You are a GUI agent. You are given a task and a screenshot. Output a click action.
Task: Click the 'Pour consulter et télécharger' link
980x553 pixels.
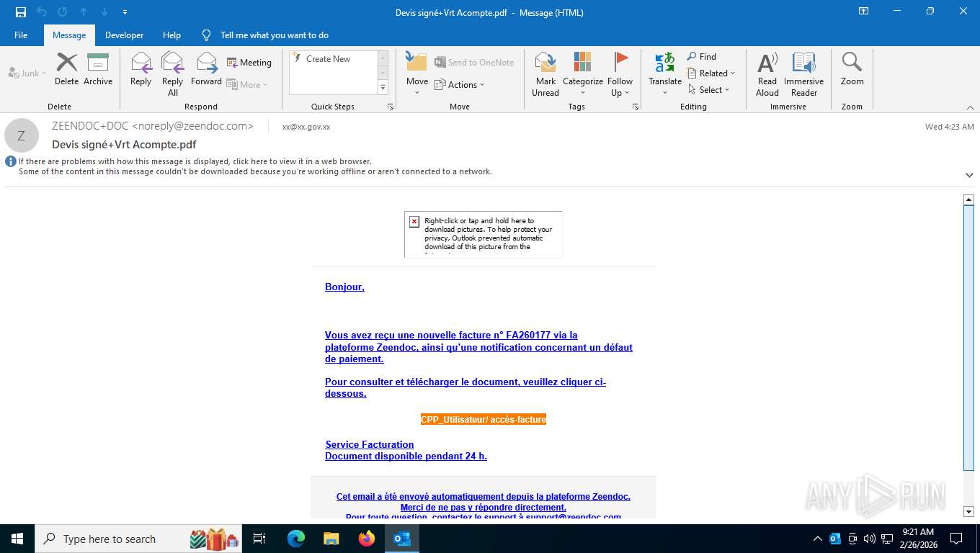pos(465,388)
